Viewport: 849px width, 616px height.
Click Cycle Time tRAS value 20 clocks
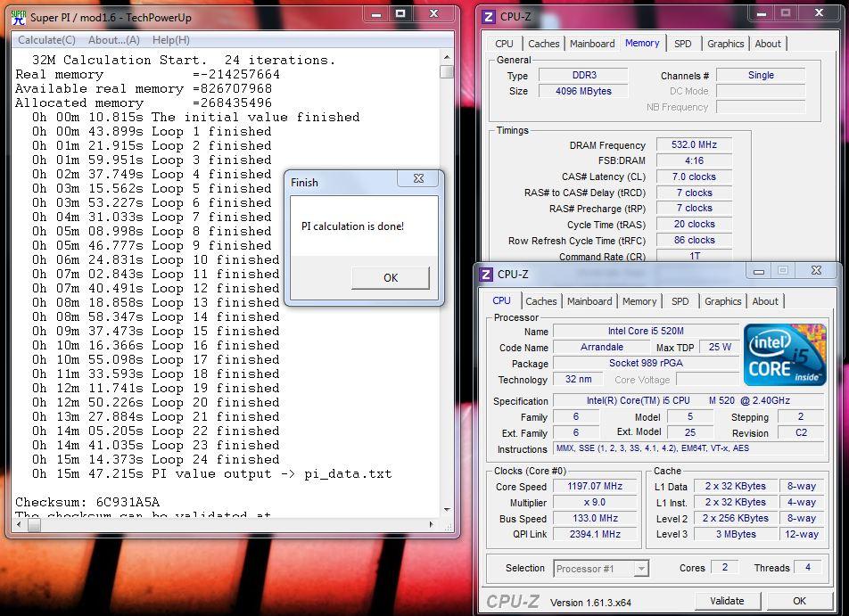pos(694,224)
